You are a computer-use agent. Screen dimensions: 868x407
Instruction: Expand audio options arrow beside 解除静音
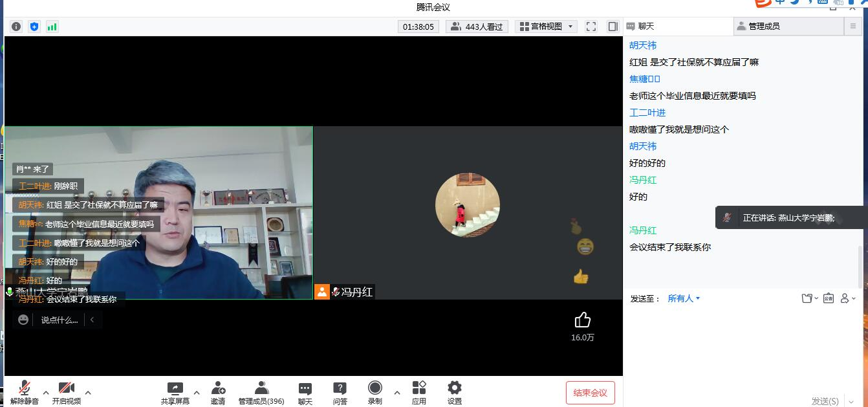[x=46, y=392]
